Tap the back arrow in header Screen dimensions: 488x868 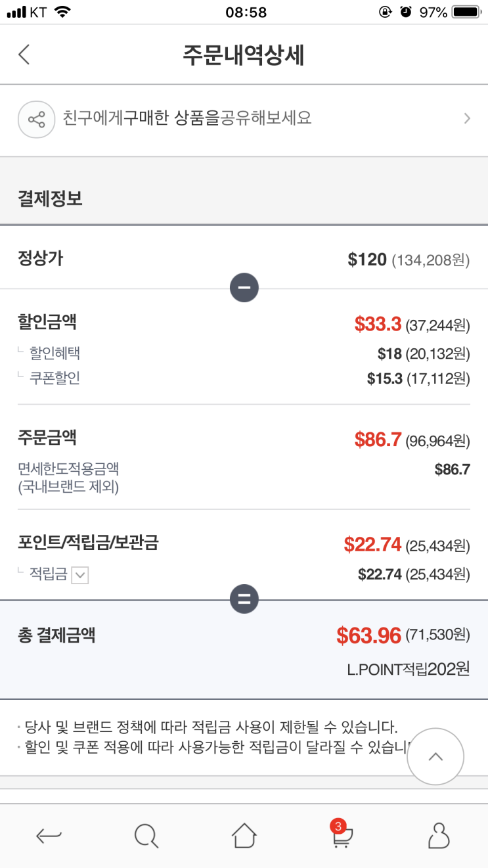24,55
